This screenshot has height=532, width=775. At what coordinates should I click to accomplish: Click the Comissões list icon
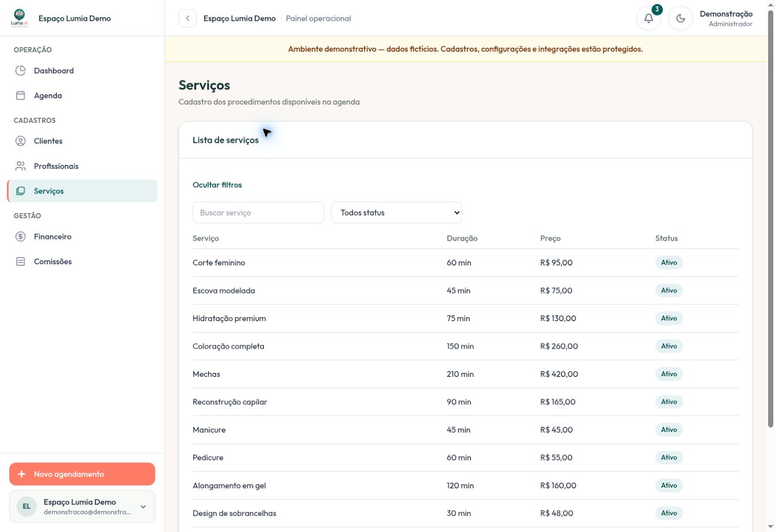coord(21,261)
